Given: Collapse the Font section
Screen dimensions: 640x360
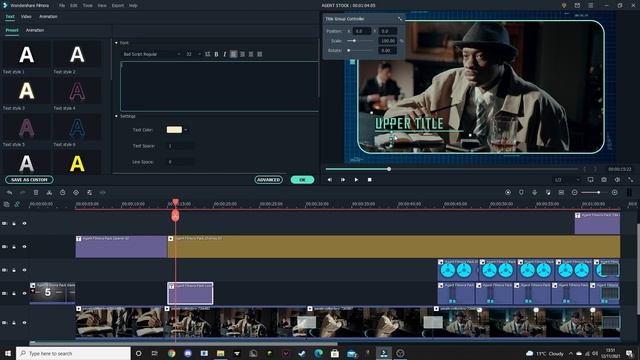Looking at the screenshot, I should (116, 42).
